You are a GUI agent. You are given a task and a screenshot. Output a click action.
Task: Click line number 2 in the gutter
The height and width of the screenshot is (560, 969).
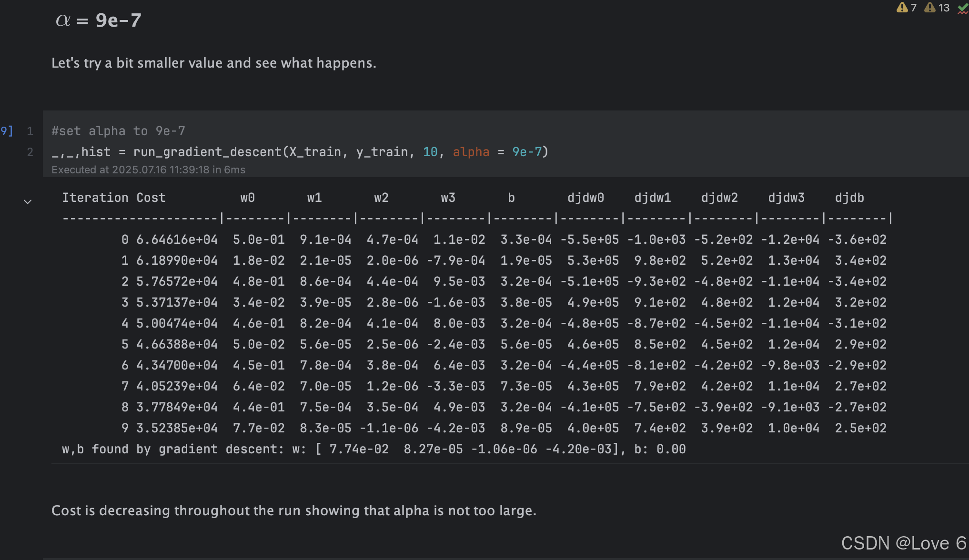coord(30,152)
